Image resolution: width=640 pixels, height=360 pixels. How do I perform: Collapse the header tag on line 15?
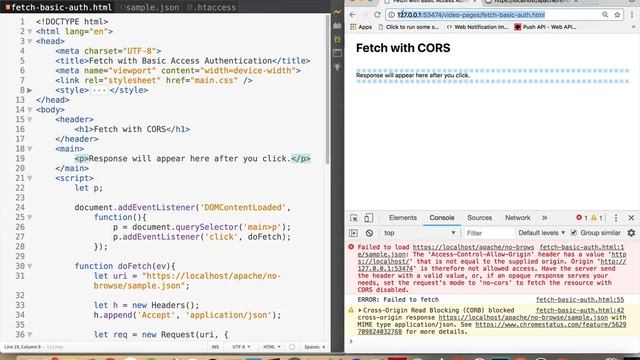(x=30, y=120)
